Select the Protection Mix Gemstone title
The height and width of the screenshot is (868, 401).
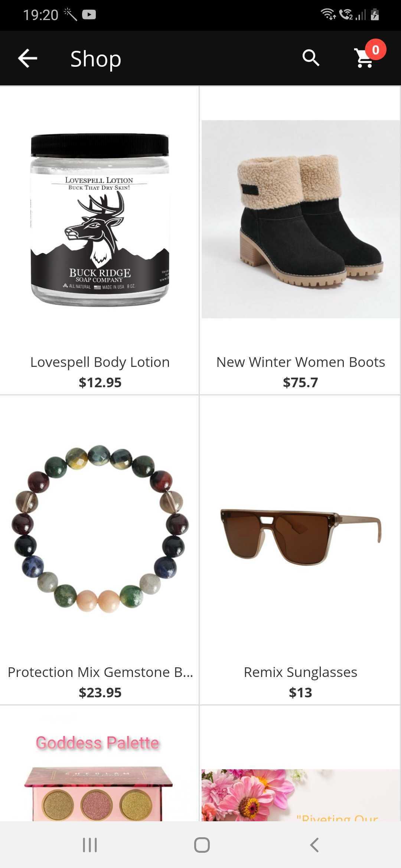(x=100, y=672)
